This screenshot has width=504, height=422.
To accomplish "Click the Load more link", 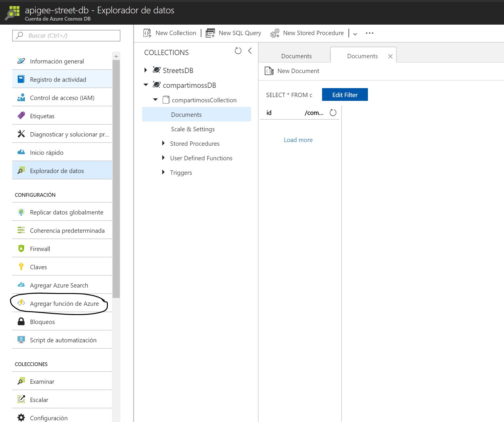I will [298, 140].
